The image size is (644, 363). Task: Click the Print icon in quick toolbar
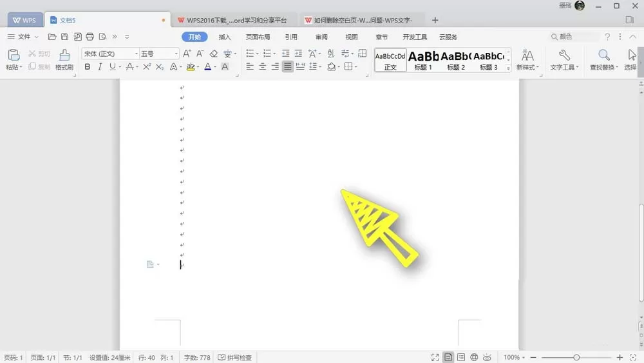pos(90,37)
